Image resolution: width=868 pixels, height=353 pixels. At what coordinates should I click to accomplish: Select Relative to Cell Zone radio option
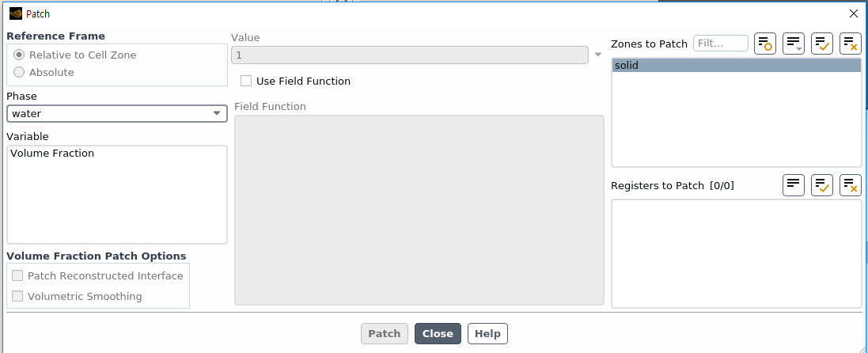(x=19, y=55)
